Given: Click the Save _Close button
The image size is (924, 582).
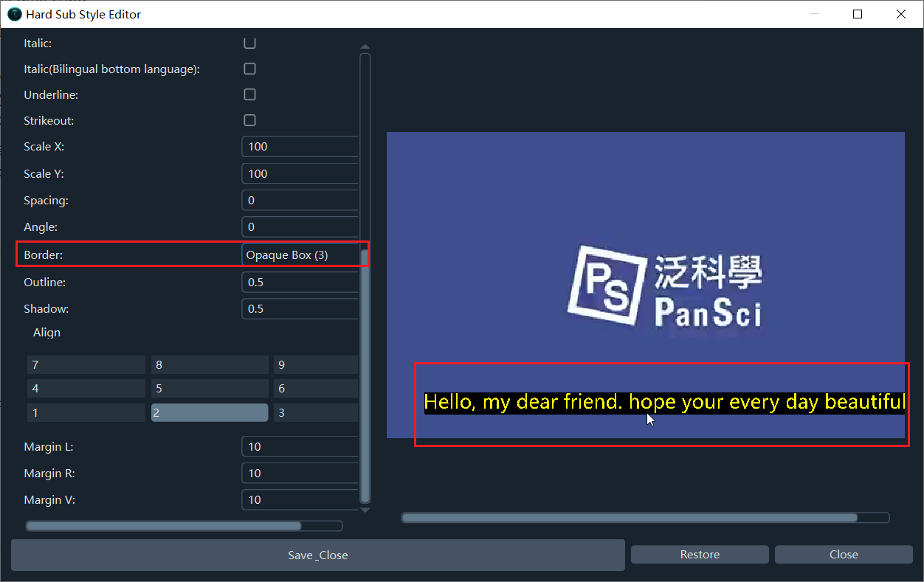Looking at the screenshot, I should coord(318,555).
